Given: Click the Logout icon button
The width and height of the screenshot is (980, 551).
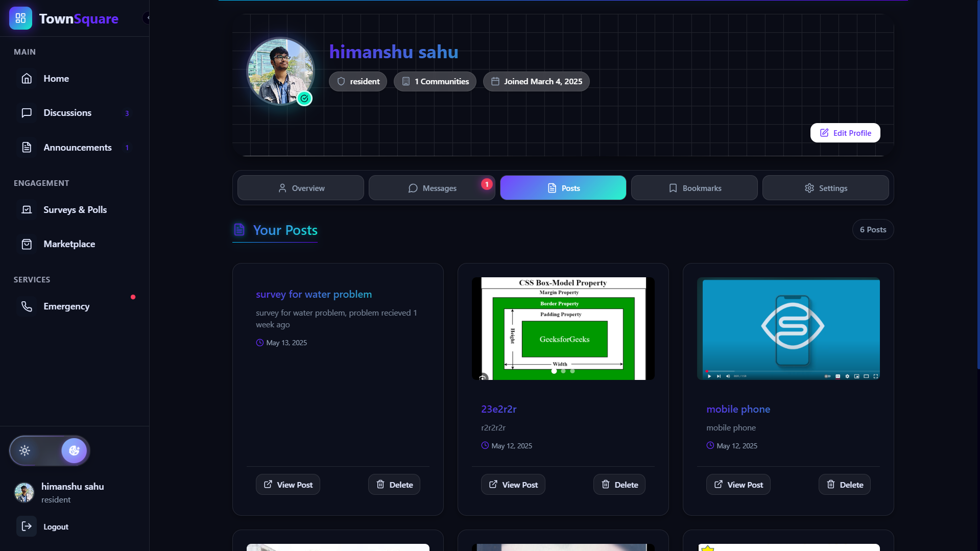Looking at the screenshot, I should coord(27,526).
